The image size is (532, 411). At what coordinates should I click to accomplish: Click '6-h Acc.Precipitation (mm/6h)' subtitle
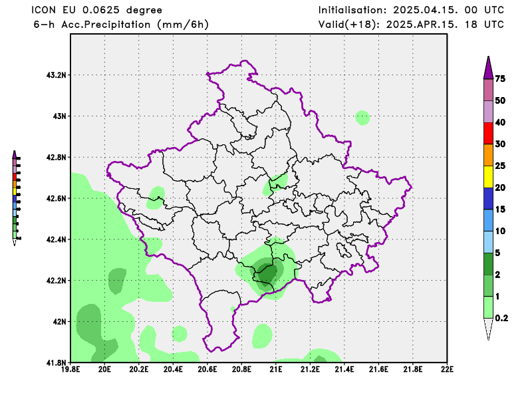(121, 25)
